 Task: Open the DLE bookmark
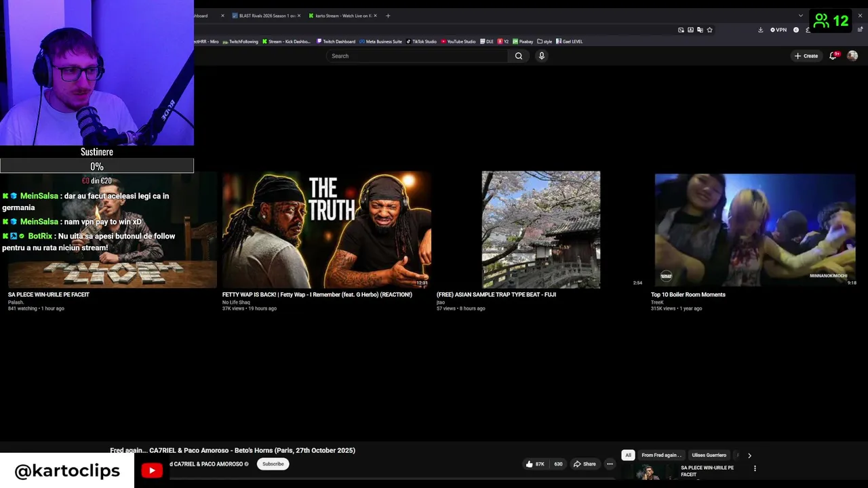pos(487,41)
